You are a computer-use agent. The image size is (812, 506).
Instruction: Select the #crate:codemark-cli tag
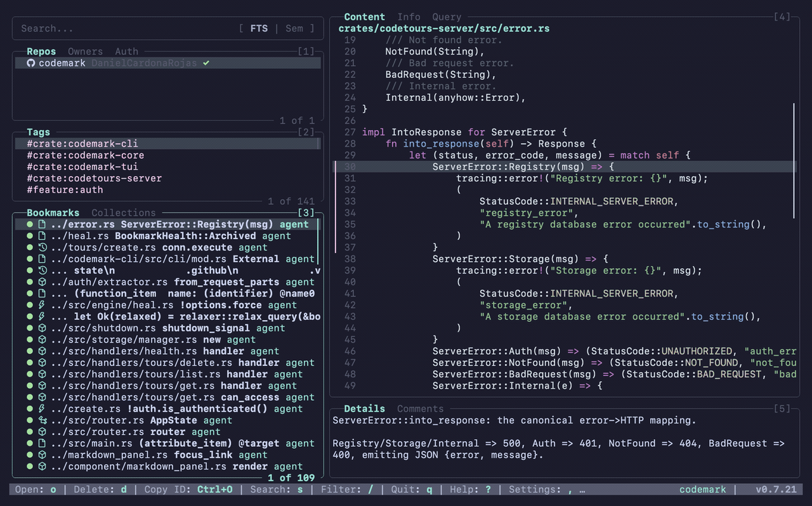point(167,144)
